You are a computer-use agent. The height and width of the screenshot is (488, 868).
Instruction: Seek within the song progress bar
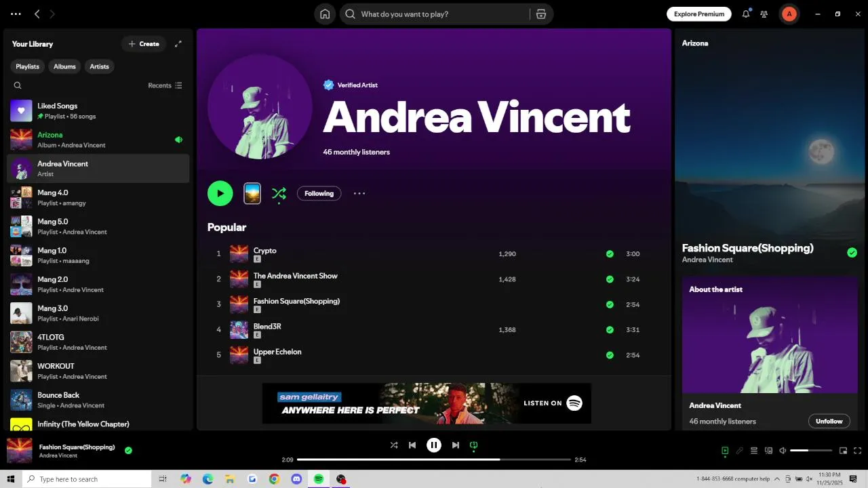click(x=434, y=460)
